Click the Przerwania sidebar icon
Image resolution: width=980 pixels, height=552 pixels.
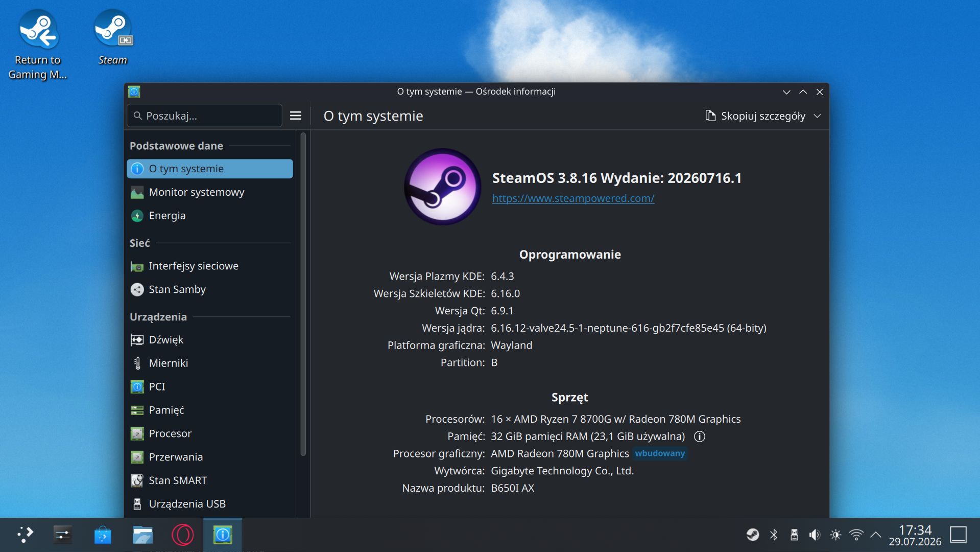pos(137,457)
